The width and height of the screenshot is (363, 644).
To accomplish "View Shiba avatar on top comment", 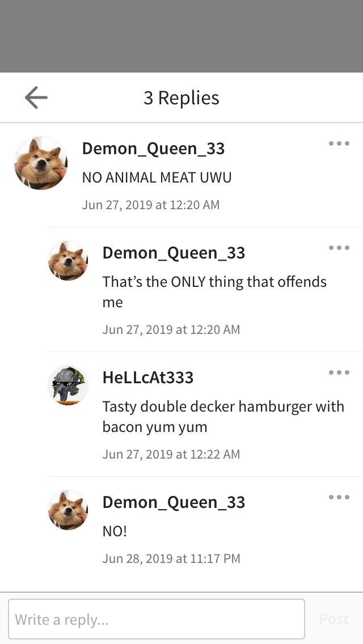I will (41, 163).
